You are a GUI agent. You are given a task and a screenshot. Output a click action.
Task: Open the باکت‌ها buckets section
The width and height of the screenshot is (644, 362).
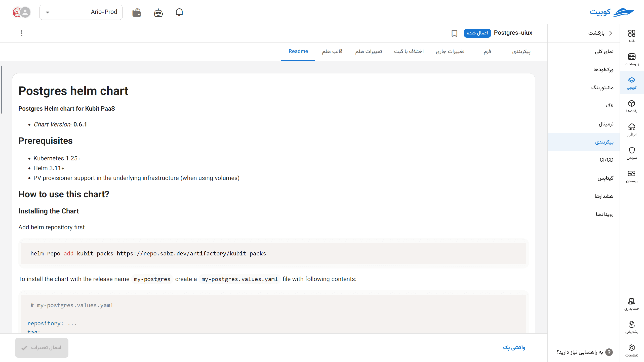pyautogui.click(x=632, y=106)
